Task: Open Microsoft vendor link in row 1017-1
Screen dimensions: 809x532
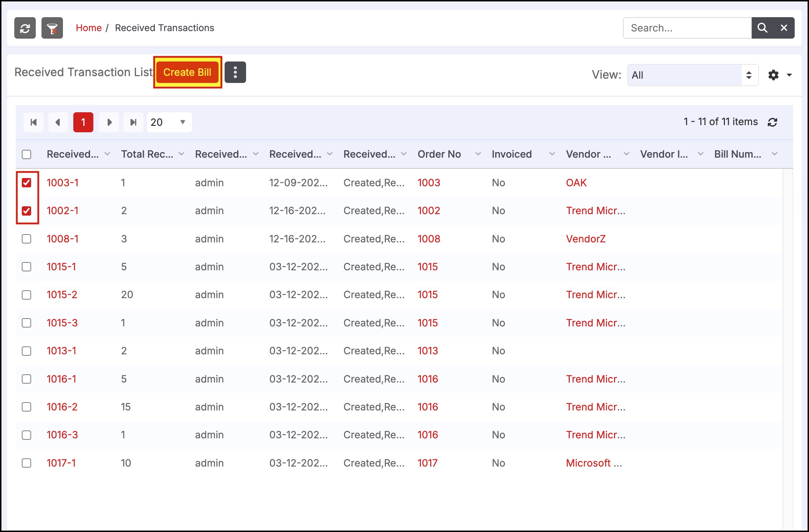Action: point(594,463)
